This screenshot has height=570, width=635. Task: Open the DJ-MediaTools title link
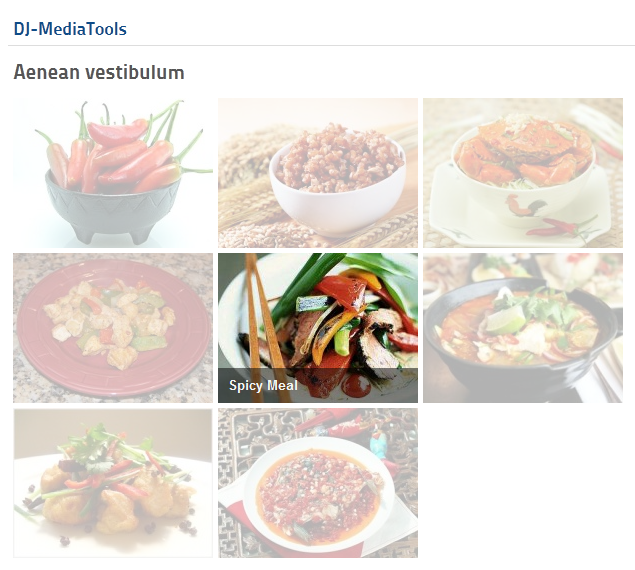70,29
